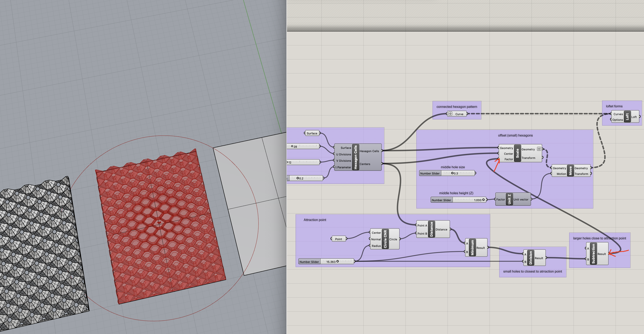Click the Scale component name bar
This screenshot has width=644, height=334.
517,153
